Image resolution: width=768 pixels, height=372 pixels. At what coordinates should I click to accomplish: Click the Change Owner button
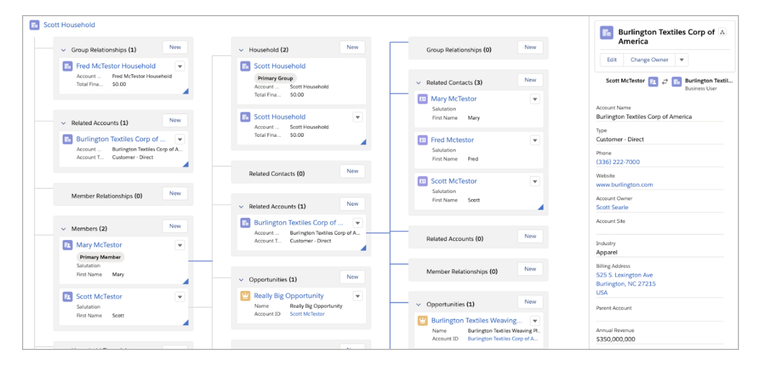coord(649,60)
